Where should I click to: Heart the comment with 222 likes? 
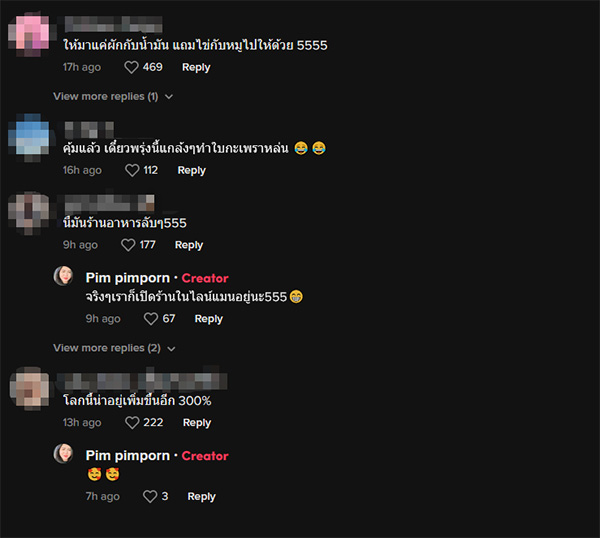tap(132, 422)
